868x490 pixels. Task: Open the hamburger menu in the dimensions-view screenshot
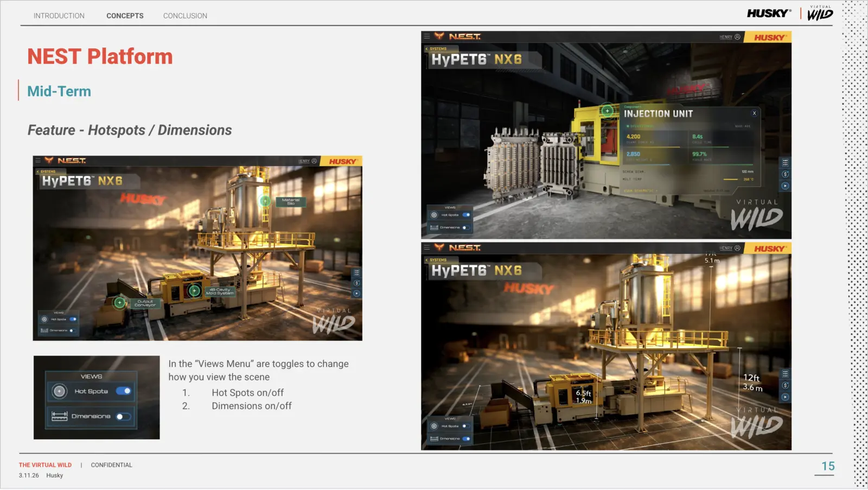[427, 247]
